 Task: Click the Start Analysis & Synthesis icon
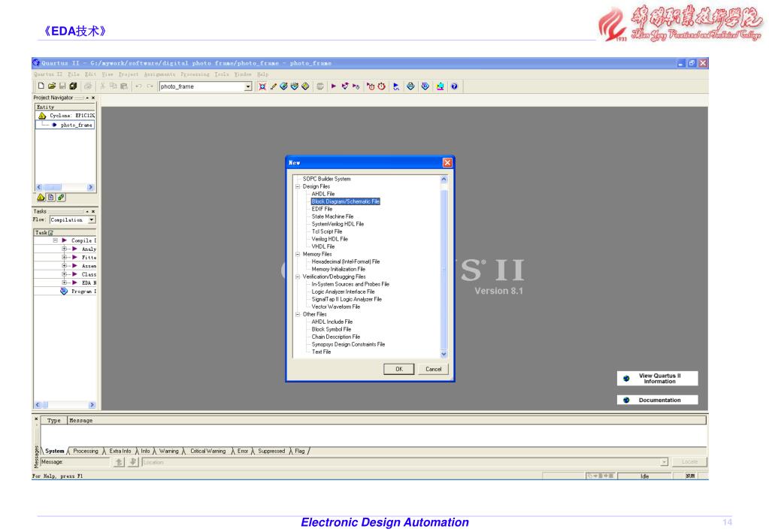345,86
